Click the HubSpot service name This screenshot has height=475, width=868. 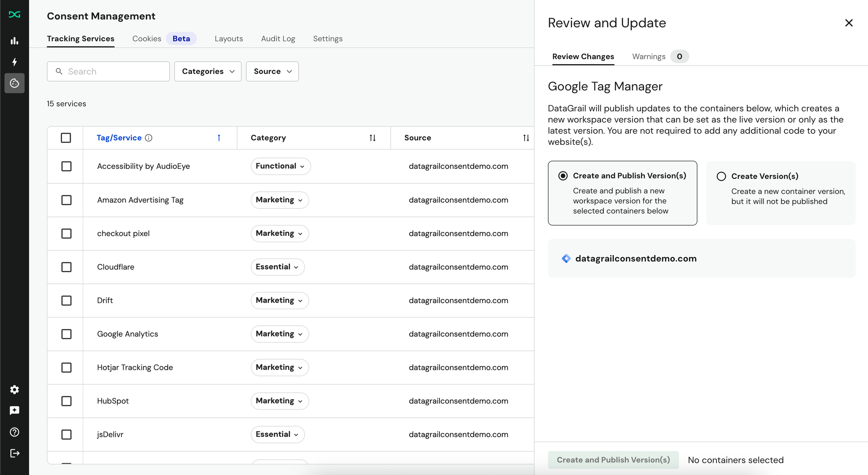(113, 401)
